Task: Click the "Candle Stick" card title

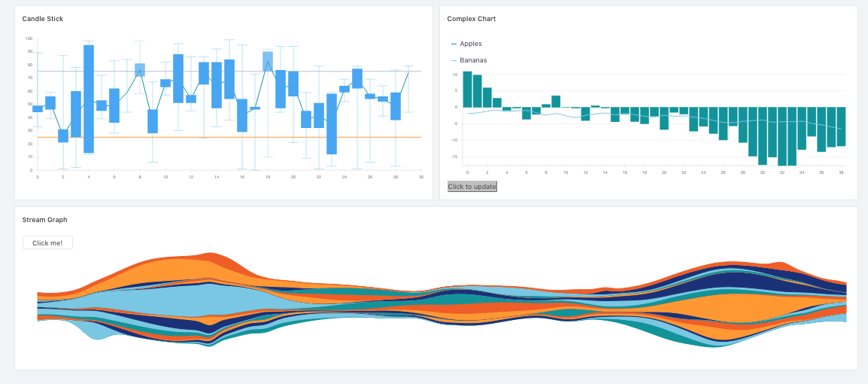Action: pyautogui.click(x=43, y=19)
